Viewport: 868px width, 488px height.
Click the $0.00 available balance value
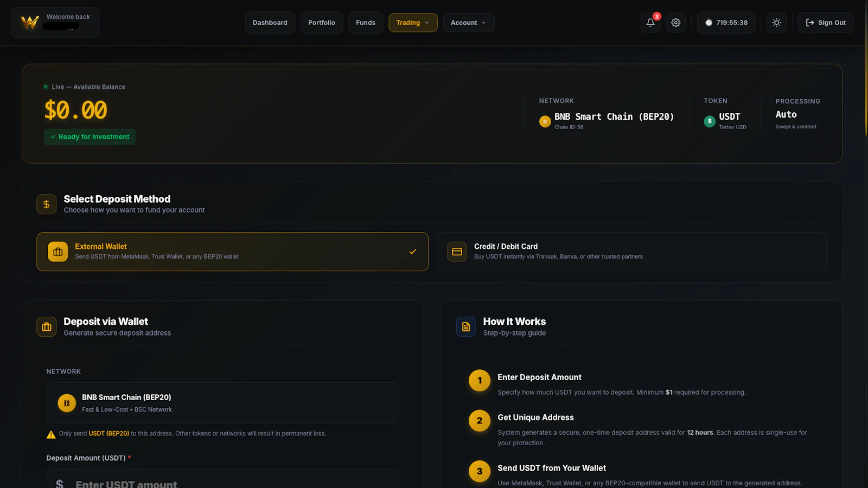coord(75,111)
